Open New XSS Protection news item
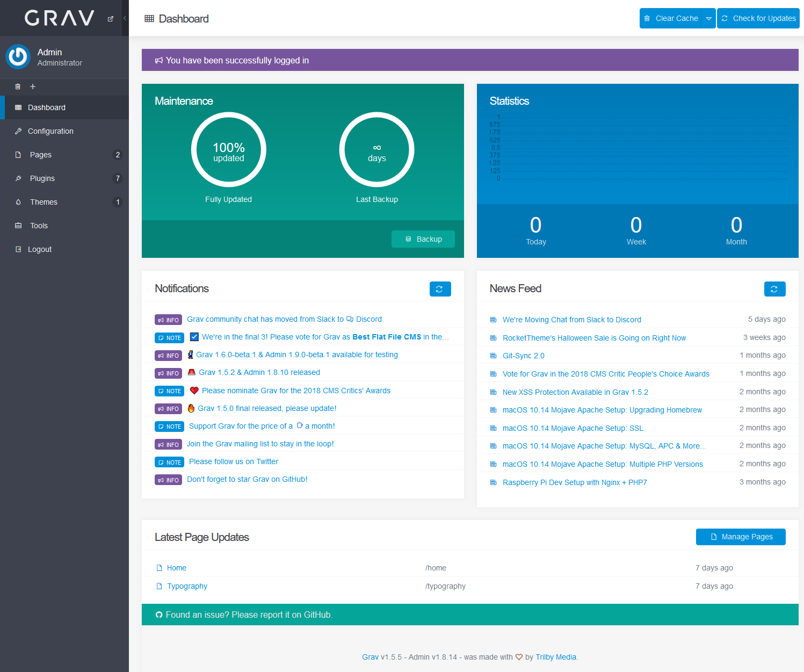 click(575, 392)
